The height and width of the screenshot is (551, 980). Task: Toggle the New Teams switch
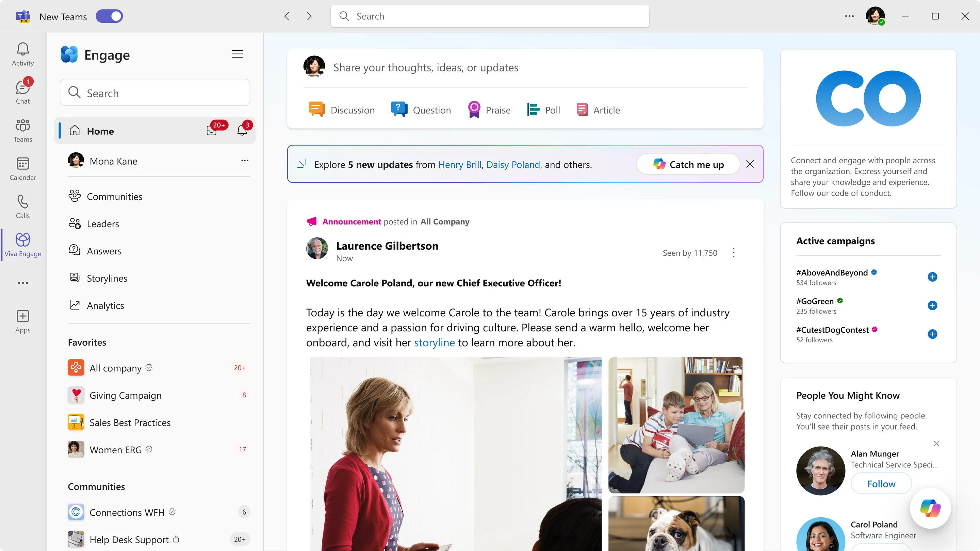click(x=109, y=16)
